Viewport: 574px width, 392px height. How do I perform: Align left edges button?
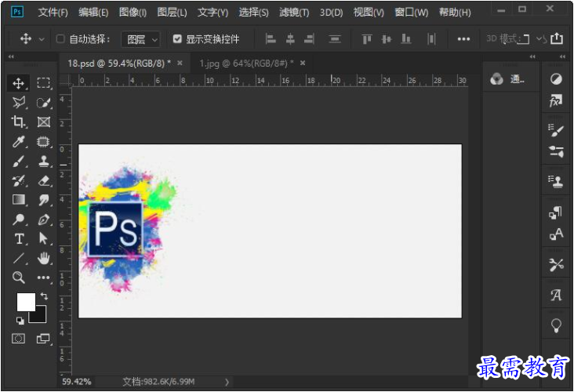click(x=271, y=38)
